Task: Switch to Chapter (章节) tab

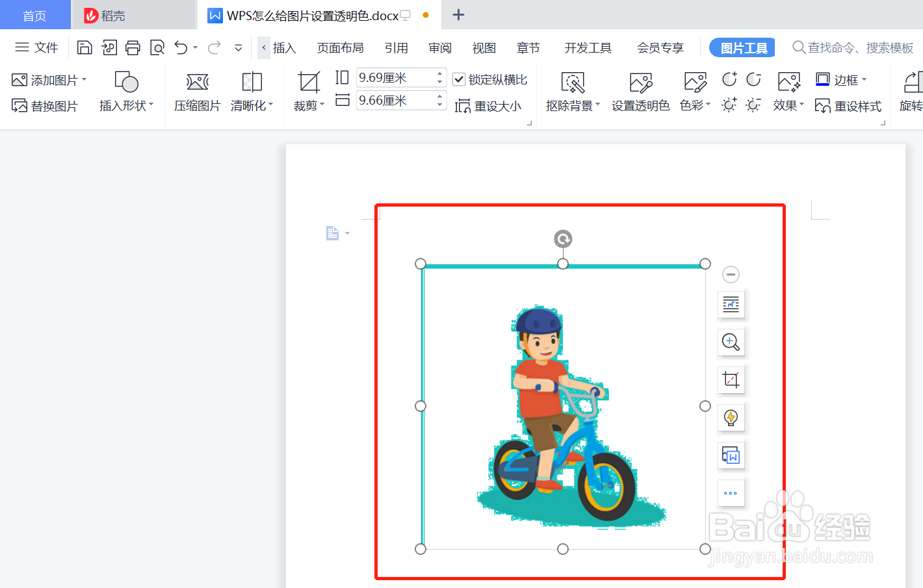Action: pos(528,47)
